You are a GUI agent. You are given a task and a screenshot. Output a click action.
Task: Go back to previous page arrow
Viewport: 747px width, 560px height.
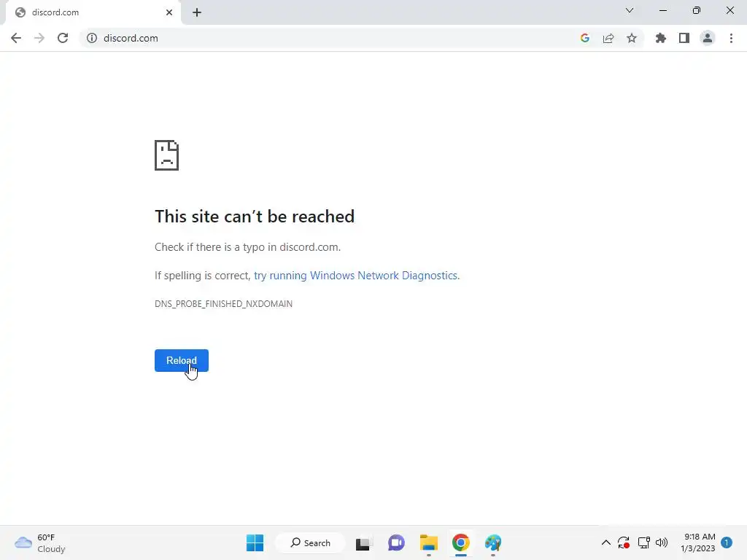point(16,38)
